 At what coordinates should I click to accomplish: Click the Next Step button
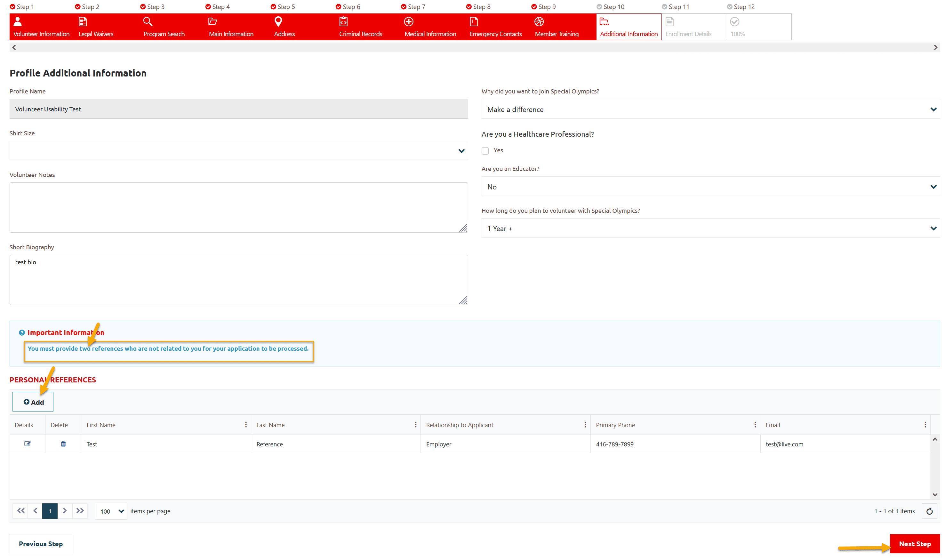tap(914, 543)
